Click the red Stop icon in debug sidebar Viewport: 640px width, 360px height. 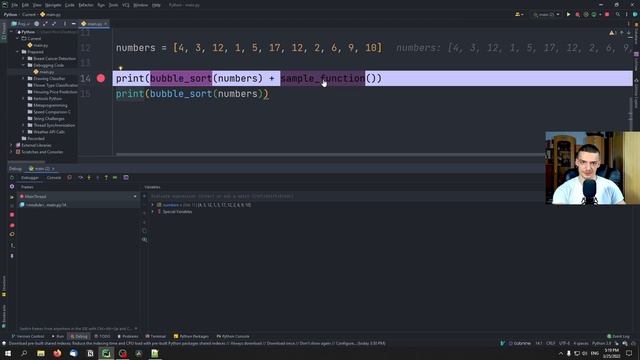coord(12,215)
